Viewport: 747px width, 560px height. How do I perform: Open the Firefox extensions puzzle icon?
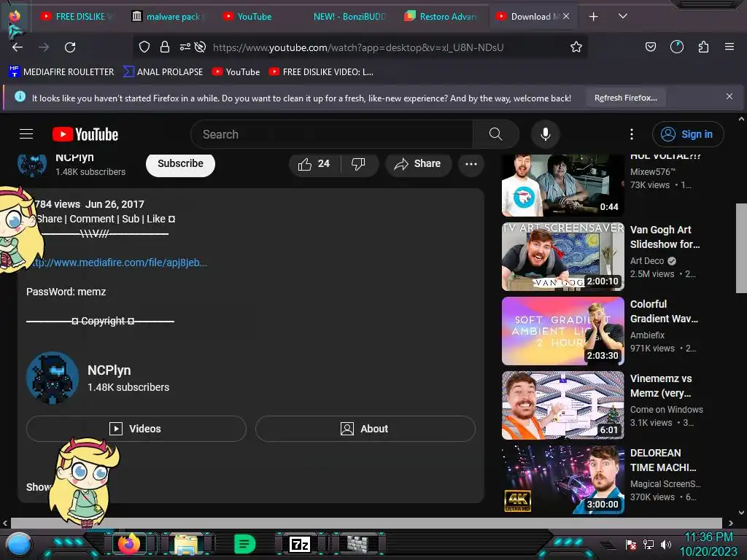tap(703, 47)
